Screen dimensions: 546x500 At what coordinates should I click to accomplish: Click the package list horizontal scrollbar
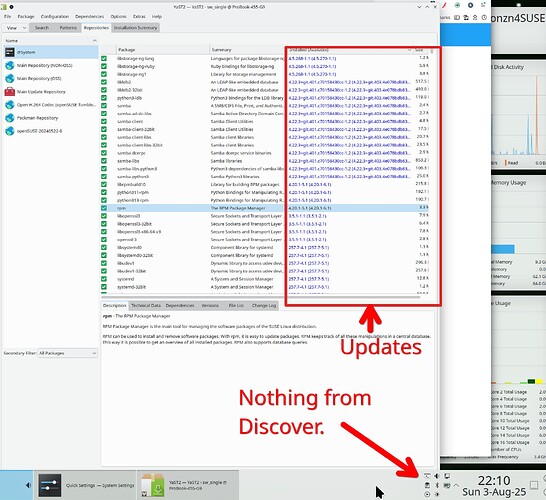click(x=261, y=297)
